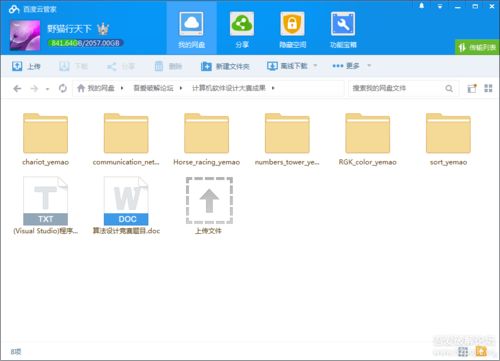This screenshot has width=500, height=361.
Task: Expand the arrow after second breadcrumb folder
Action: click(181, 88)
